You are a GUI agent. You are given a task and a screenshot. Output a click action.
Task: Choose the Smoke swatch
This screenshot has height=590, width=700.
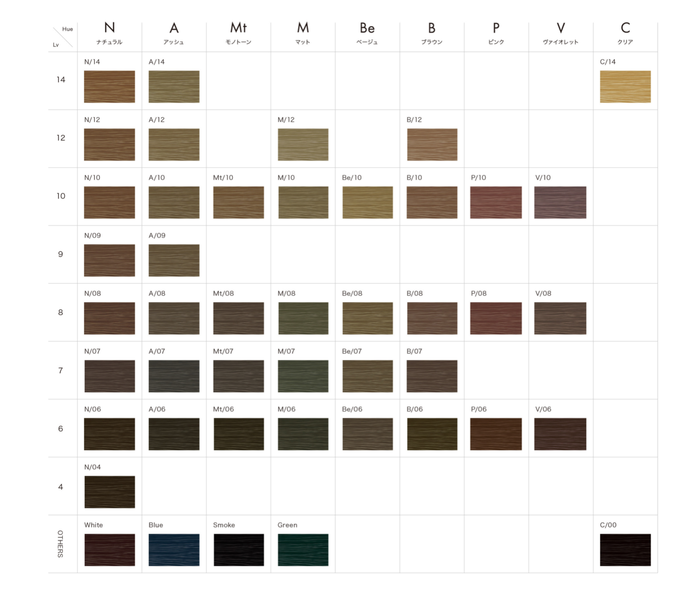pos(238,550)
